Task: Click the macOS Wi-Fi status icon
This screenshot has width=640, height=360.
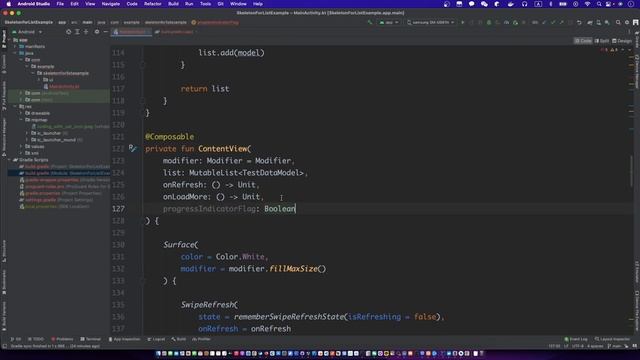Action: (587, 4)
